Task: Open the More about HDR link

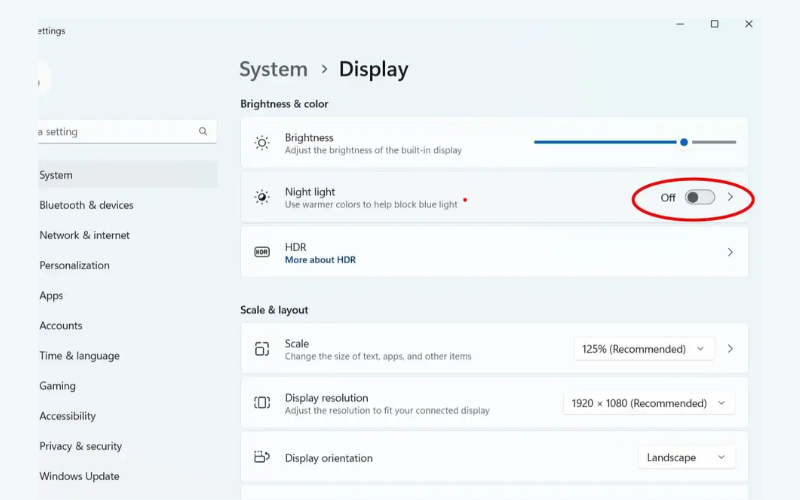Action: coord(320,260)
